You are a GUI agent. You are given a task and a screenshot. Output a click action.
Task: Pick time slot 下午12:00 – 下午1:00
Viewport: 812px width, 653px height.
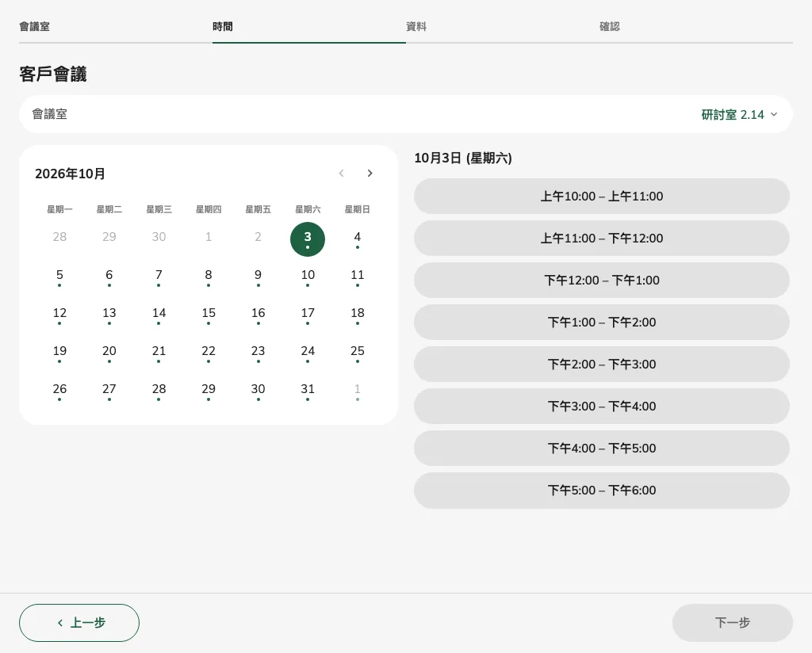pyautogui.click(x=602, y=280)
